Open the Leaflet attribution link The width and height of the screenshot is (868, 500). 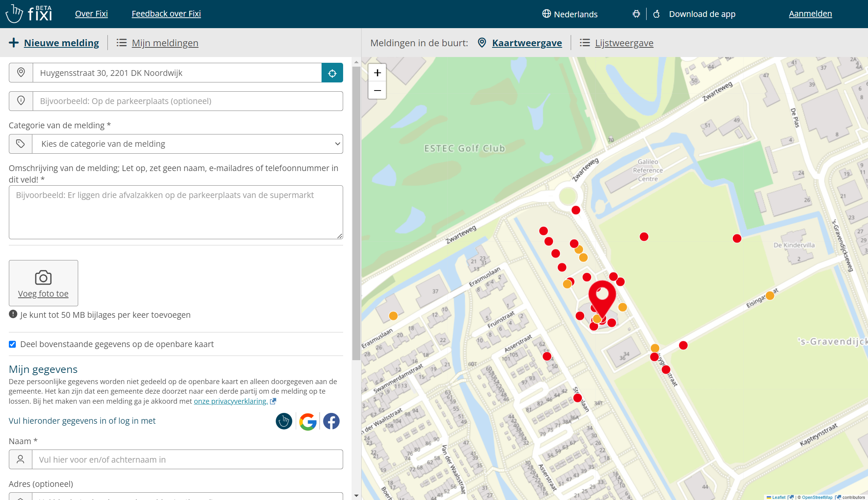(x=779, y=497)
